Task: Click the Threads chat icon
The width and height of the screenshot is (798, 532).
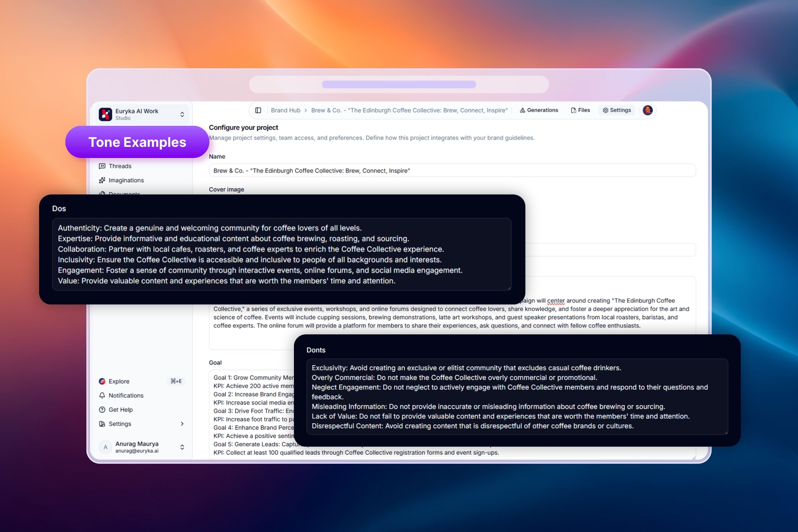Action: coord(102,166)
